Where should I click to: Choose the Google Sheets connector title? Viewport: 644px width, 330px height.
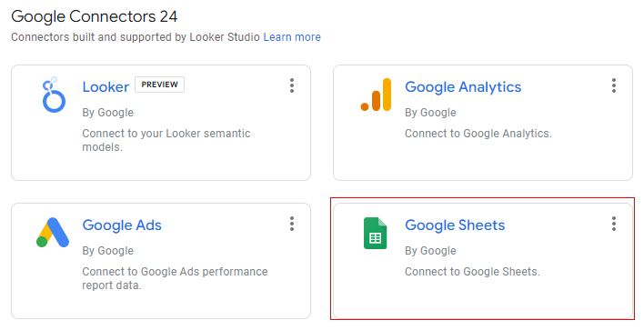(x=455, y=225)
